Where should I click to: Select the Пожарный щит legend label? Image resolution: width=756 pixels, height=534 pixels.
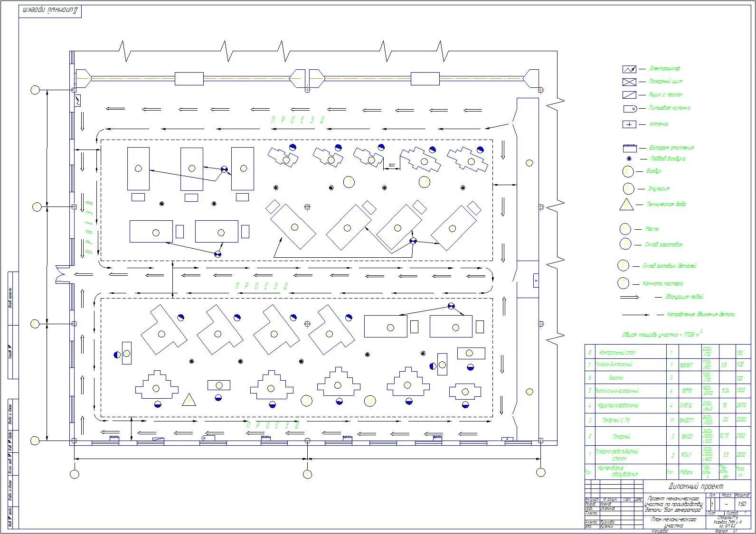point(665,82)
